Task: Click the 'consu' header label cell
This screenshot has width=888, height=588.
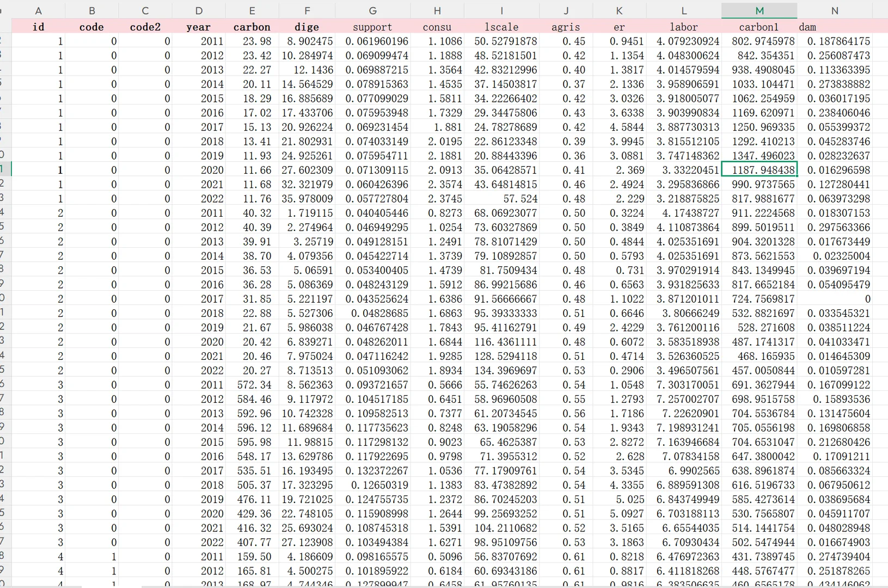Action: pyautogui.click(x=437, y=26)
